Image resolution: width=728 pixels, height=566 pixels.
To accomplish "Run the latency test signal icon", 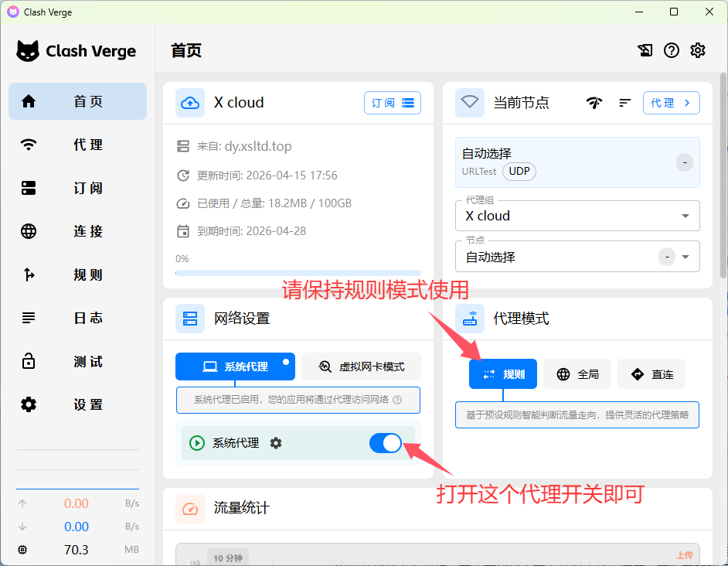I will (594, 103).
